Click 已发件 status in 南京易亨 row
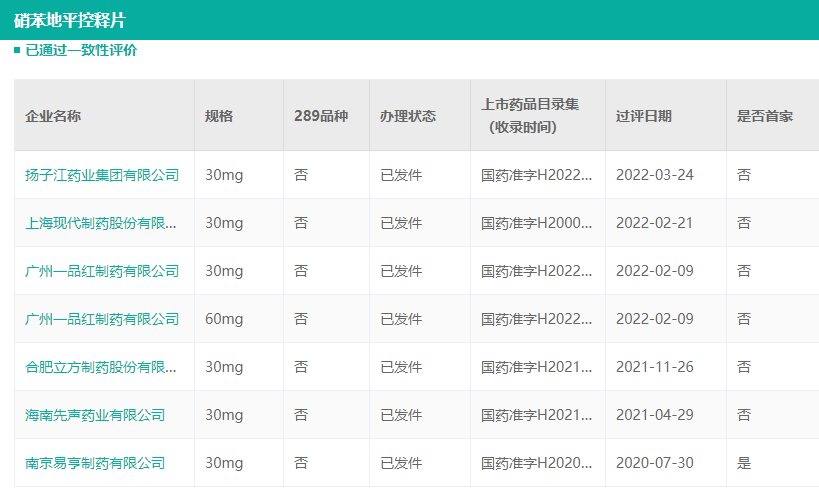The height and width of the screenshot is (489, 819). coord(401,463)
